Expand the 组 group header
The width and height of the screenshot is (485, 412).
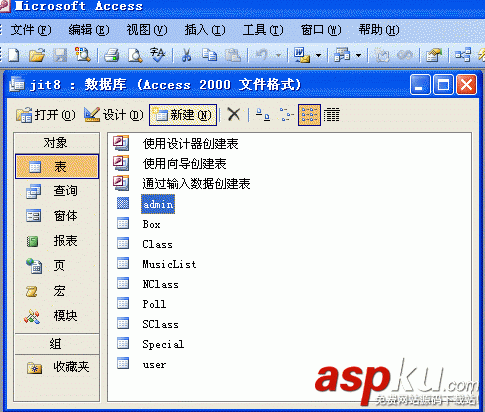click(57, 344)
